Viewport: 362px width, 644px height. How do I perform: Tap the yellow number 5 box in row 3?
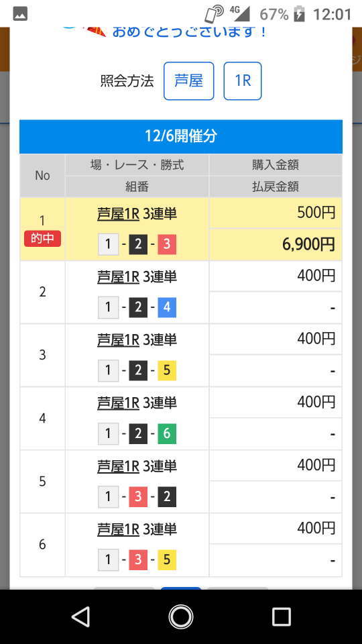pyautogui.click(x=167, y=370)
